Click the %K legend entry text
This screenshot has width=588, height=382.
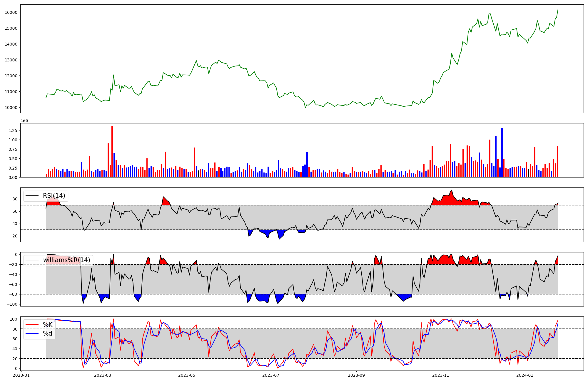coord(48,324)
